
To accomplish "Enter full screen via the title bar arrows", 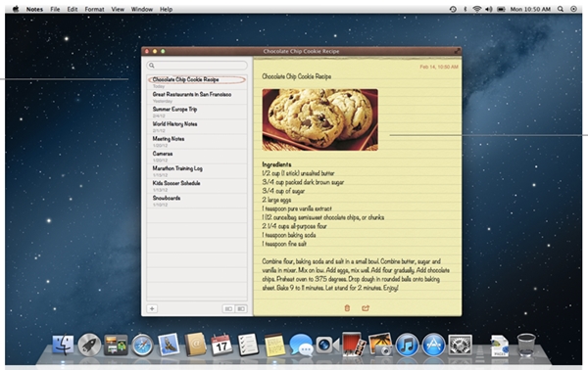I will pos(457,51).
